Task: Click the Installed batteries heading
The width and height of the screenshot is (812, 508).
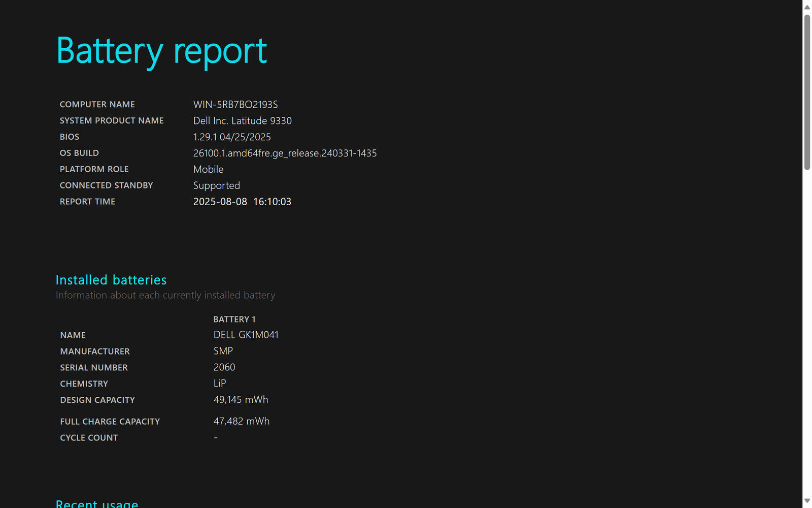Action: click(x=111, y=280)
